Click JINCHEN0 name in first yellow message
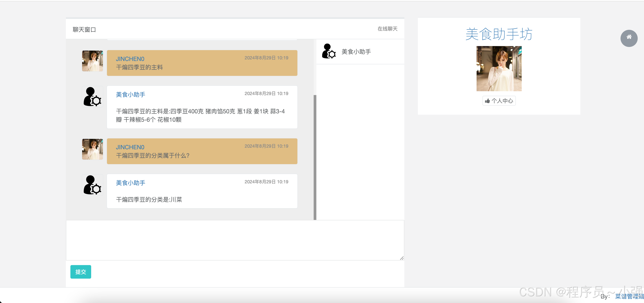This screenshot has height=303, width=644. [x=130, y=59]
